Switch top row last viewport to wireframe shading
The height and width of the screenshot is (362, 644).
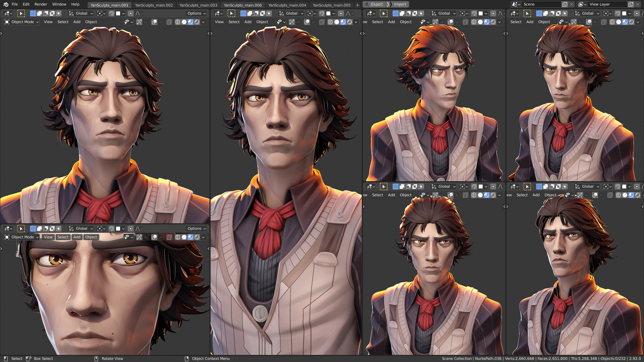click(x=612, y=22)
